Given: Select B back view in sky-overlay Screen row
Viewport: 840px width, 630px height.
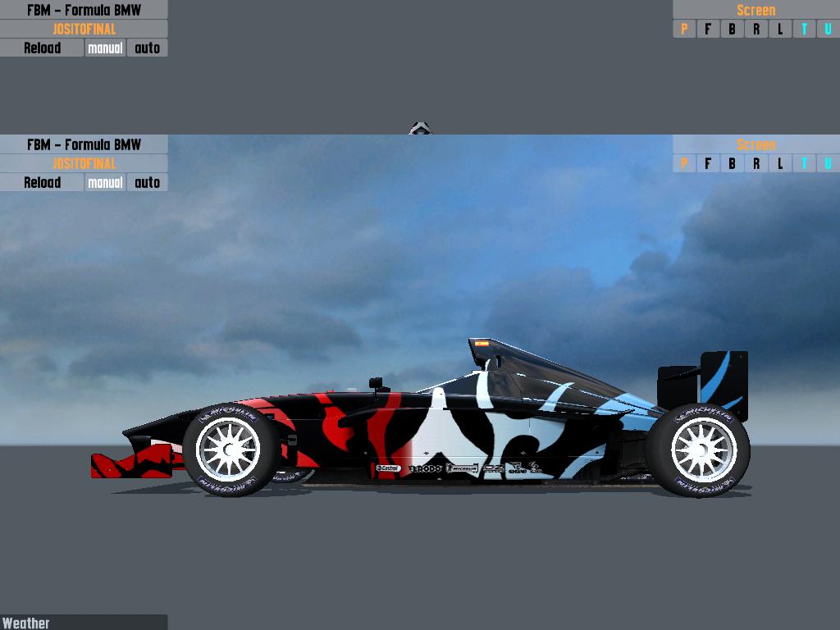Looking at the screenshot, I should pyautogui.click(x=733, y=163).
